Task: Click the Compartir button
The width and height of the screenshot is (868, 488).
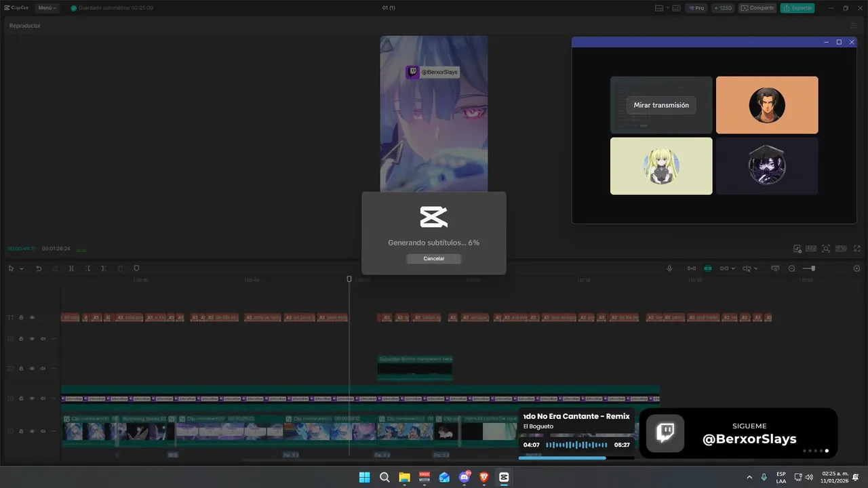Action: point(757,8)
